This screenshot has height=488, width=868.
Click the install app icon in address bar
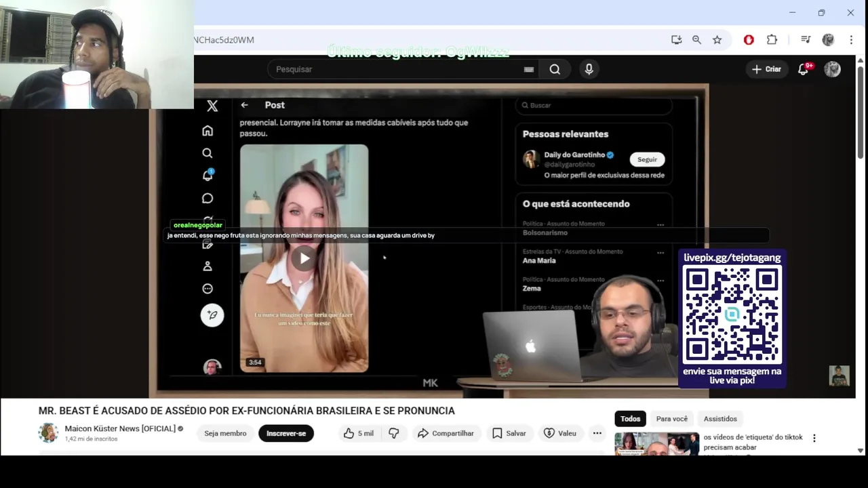click(x=676, y=40)
